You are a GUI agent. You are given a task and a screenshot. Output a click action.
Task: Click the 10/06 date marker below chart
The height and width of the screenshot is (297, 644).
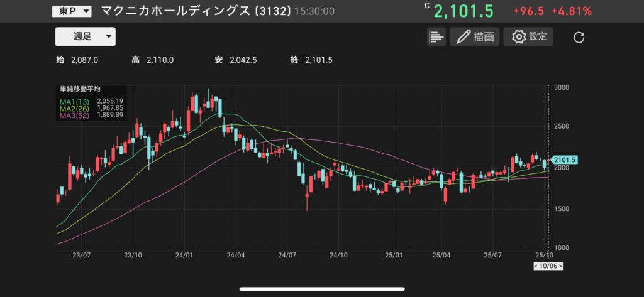[548, 266]
